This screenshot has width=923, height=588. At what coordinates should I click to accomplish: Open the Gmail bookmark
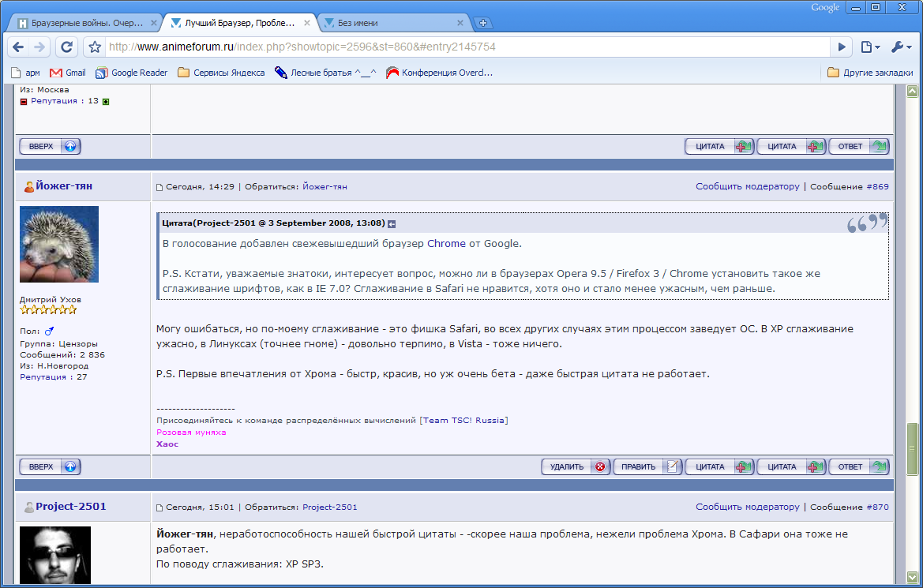click(68, 73)
